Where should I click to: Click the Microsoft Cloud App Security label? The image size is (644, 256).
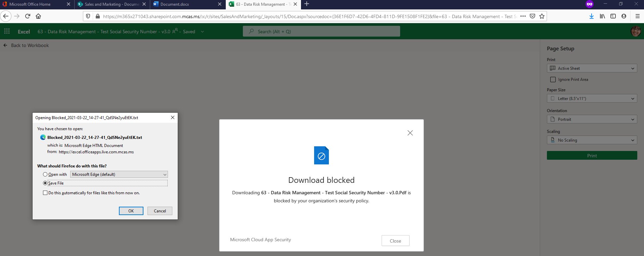tap(260, 240)
